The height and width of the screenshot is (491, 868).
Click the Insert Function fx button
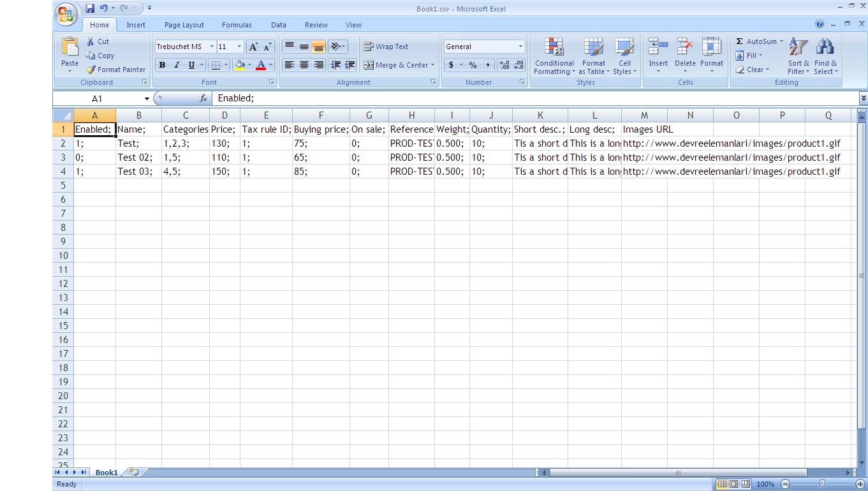pos(203,98)
